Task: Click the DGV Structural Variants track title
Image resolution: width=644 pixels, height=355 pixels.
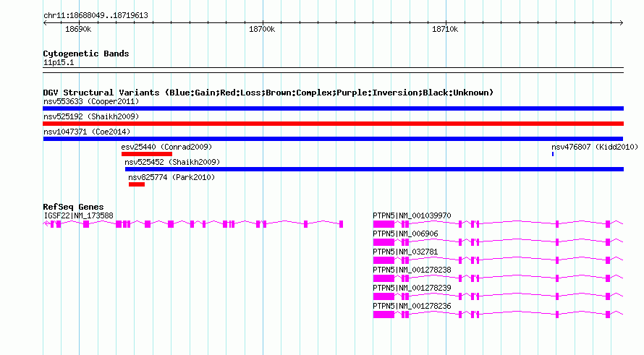Action: point(268,93)
